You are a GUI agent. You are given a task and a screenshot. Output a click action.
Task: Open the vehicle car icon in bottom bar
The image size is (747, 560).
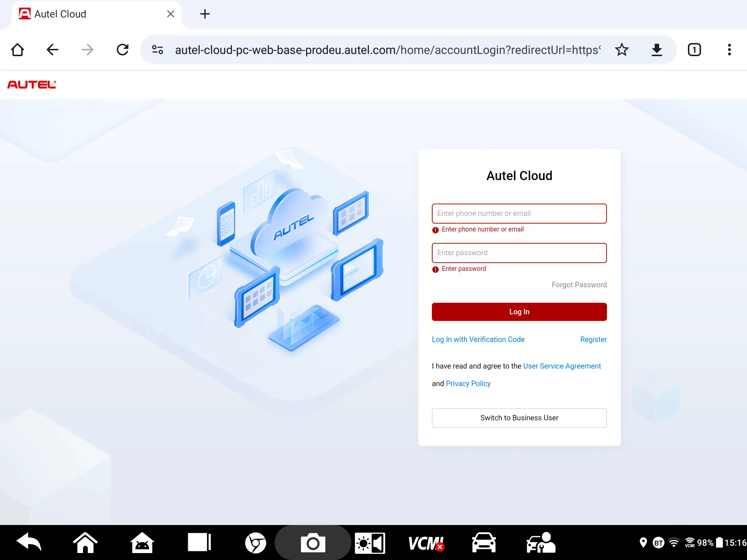tap(484, 543)
